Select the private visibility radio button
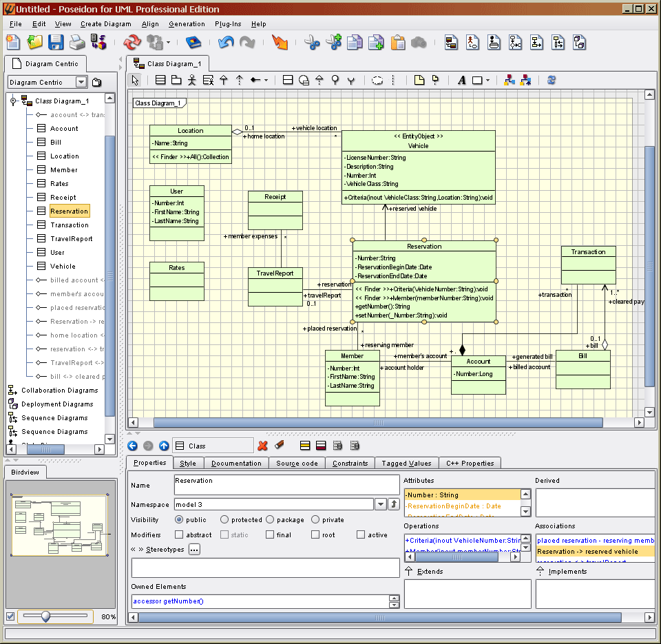The height and width of the screenshot is (644, 661). pyautogui.click(x=315, y=519)
